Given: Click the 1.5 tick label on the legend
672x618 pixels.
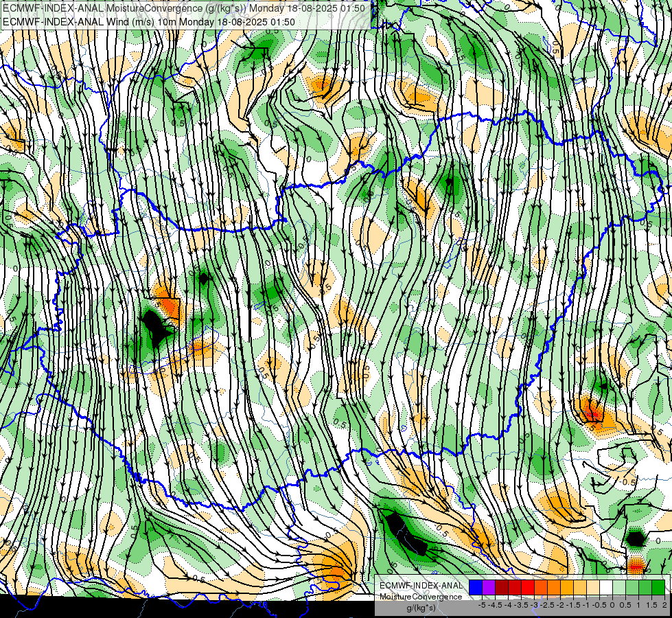Looking at the screenshot, I should tap(651, 605).
